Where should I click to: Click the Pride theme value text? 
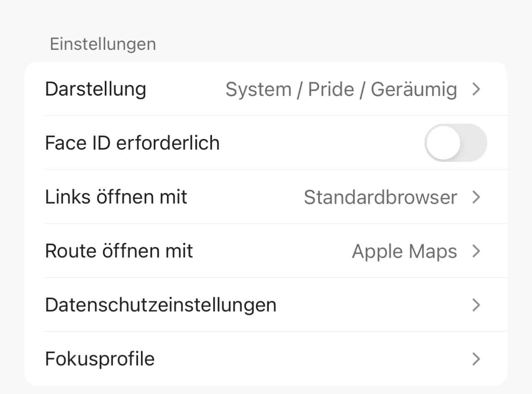tap(331, 90)
